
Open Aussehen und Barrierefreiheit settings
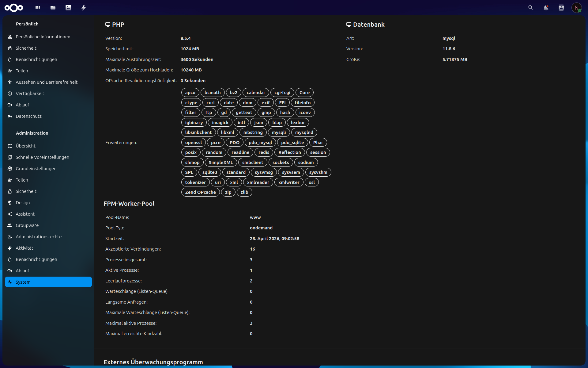(x=47, y=82)
